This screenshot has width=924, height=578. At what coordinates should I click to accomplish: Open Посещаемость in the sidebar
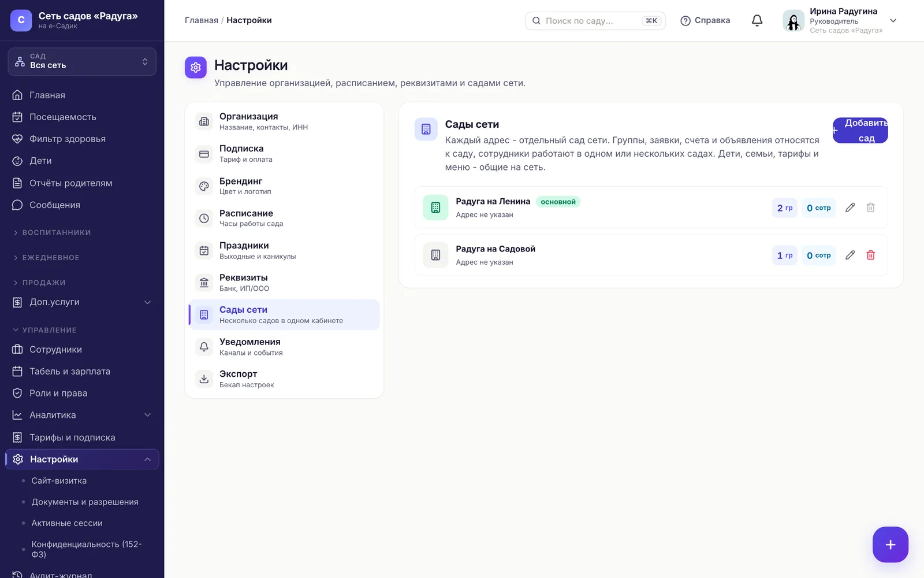82,117
